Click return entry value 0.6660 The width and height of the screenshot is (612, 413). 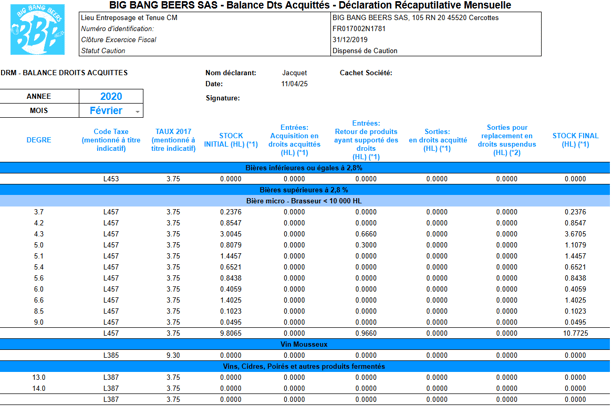(x=366, y=234)
